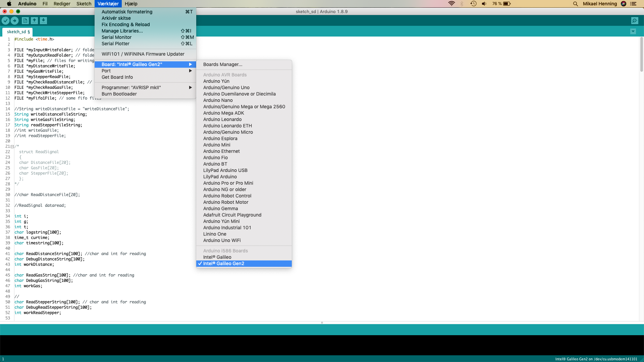The width and height of the screenshot is (644, 362).
Task: Expand the Port submenu
Action: 145,71
